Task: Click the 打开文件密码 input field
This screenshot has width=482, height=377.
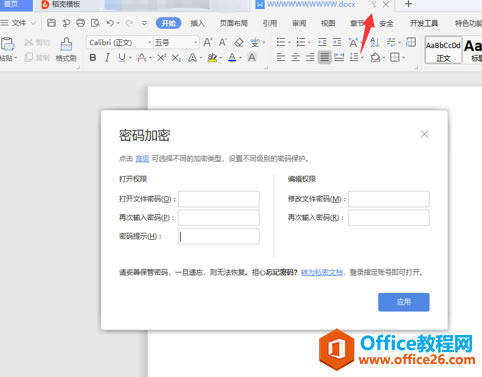Action: pos(219,199)
